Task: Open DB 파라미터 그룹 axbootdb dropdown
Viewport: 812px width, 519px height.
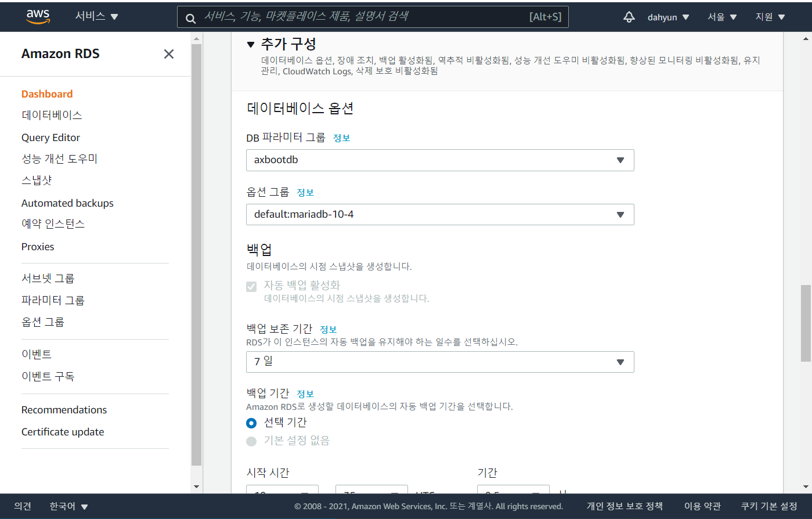Action: [440, 160]
